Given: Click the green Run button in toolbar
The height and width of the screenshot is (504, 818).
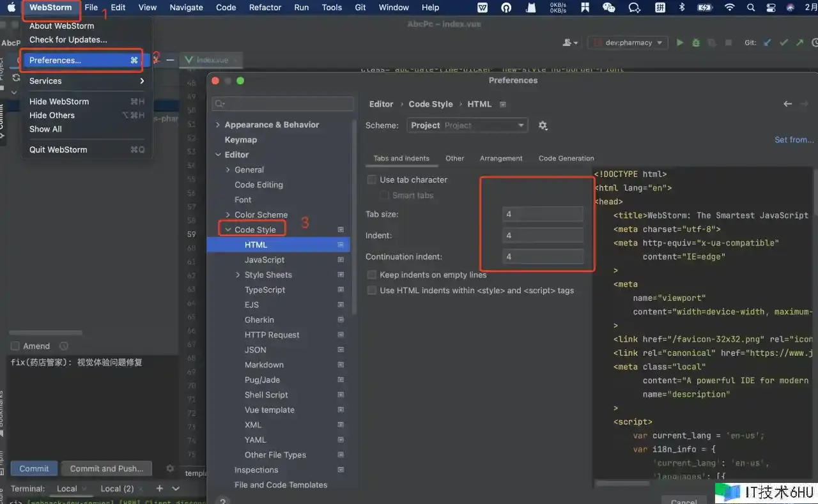Looking at the screenshot, I should 680,43.
